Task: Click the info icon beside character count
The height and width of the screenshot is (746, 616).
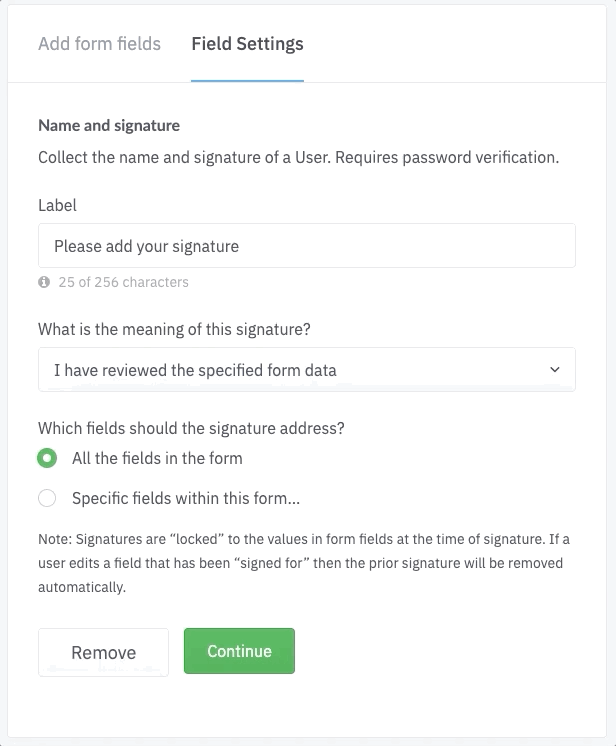Action: click(44, 282)
